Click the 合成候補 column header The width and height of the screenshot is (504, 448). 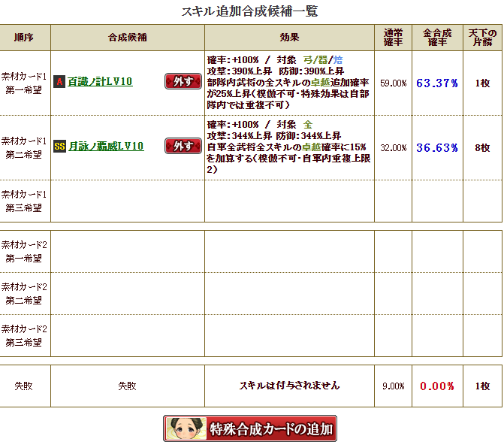point(128,38)
